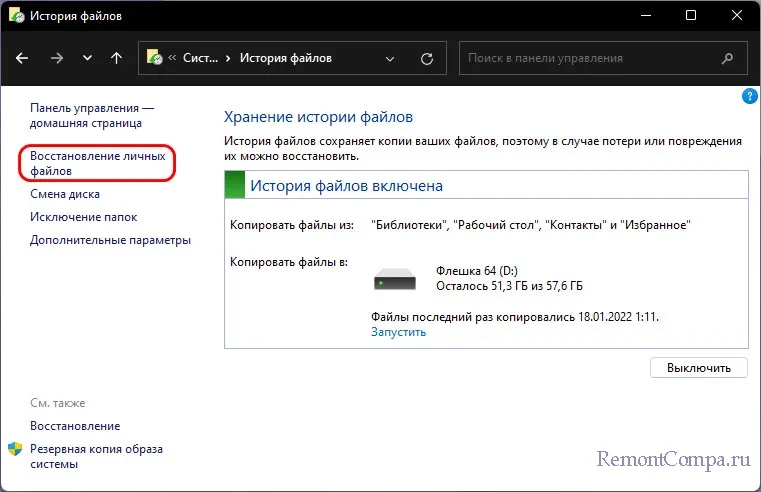Select the Смена диска link
The image size is (761, 492).
[x=65, y=194]
